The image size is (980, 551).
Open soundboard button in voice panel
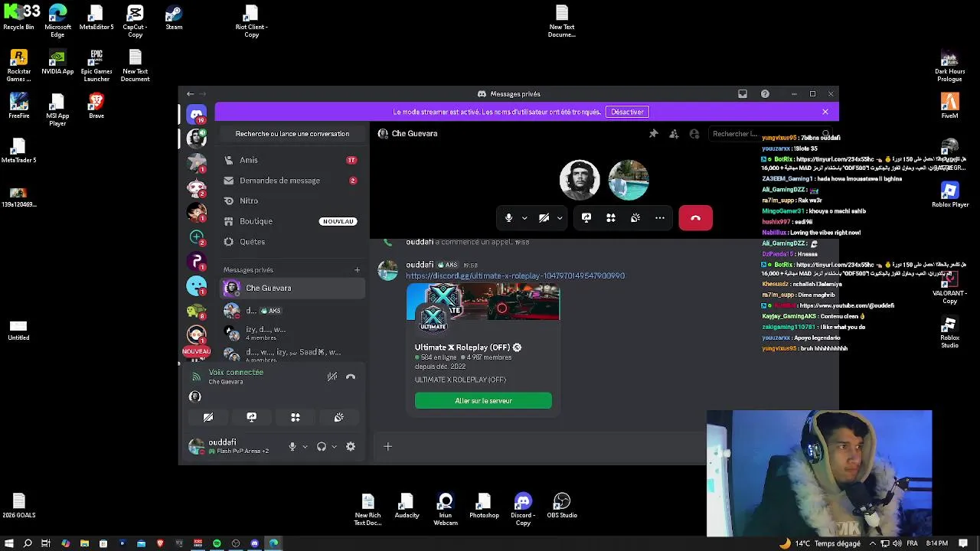(339, 417)
